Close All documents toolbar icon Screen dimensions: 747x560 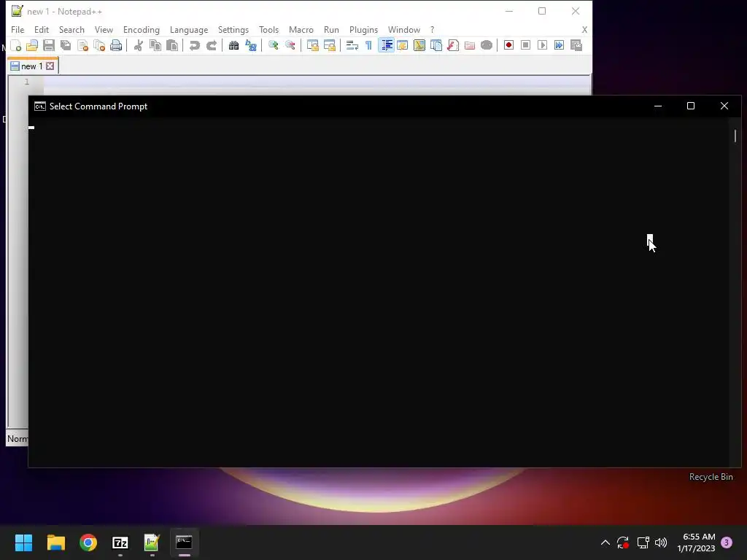(99, 45)
